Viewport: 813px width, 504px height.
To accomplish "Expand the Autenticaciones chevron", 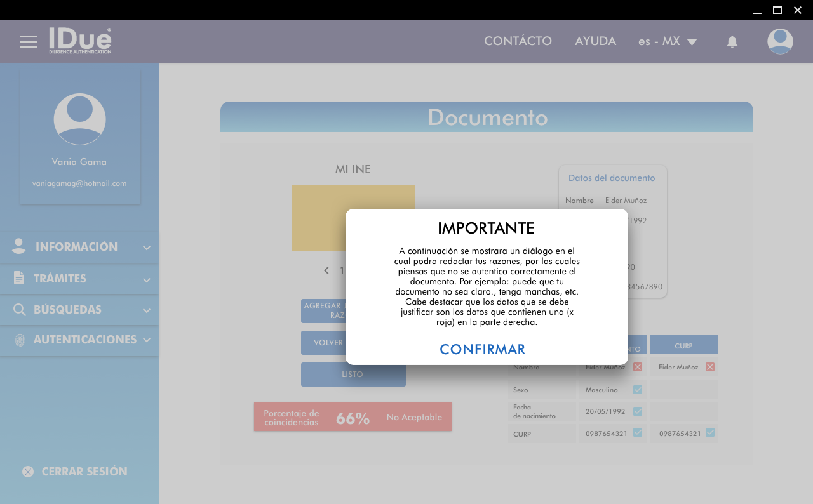I will pyautogui.click(x=147, y=340).
